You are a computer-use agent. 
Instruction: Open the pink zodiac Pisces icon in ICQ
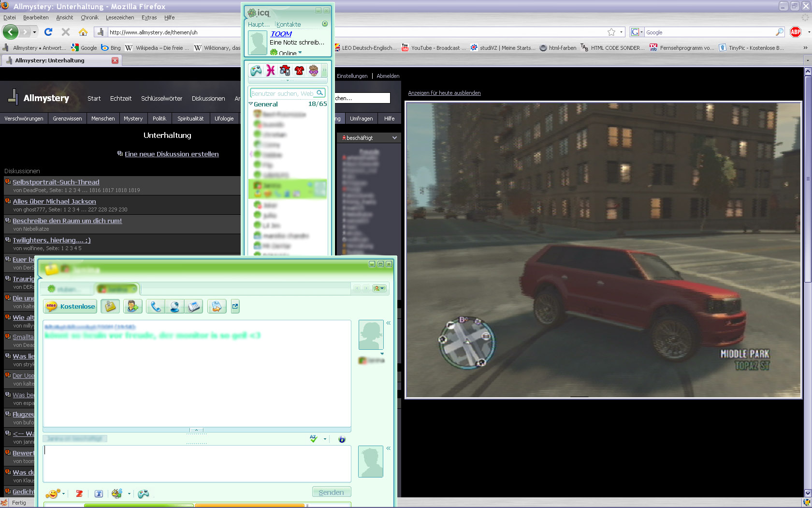point(271,71)
